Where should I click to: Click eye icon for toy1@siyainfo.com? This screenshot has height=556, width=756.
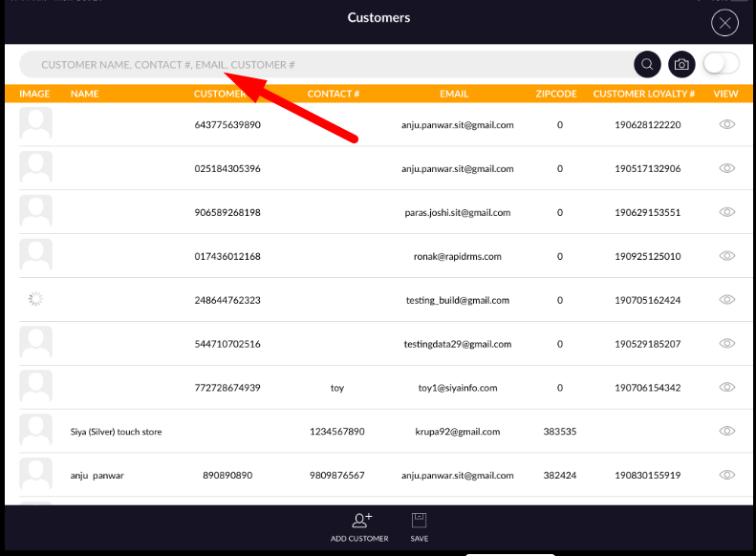(x=726, y=388)
